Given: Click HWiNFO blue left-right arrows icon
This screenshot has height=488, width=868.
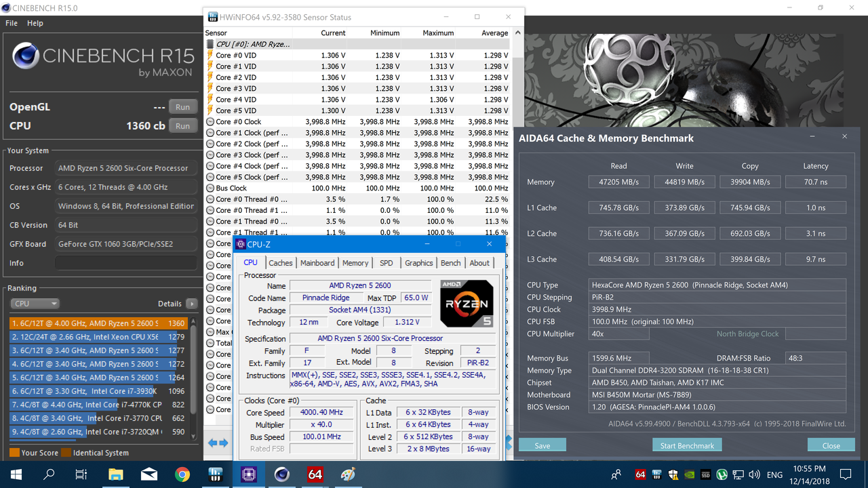Looking at the screenshot, I should point(217,443).
